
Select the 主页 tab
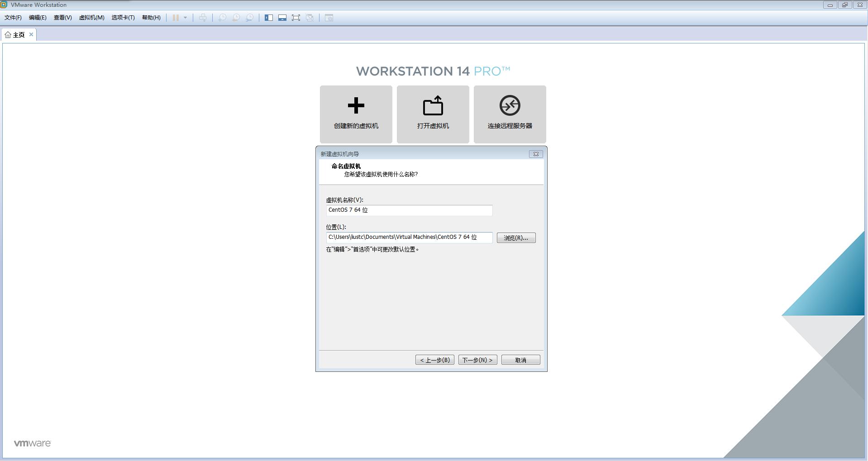tap(19, 35)
